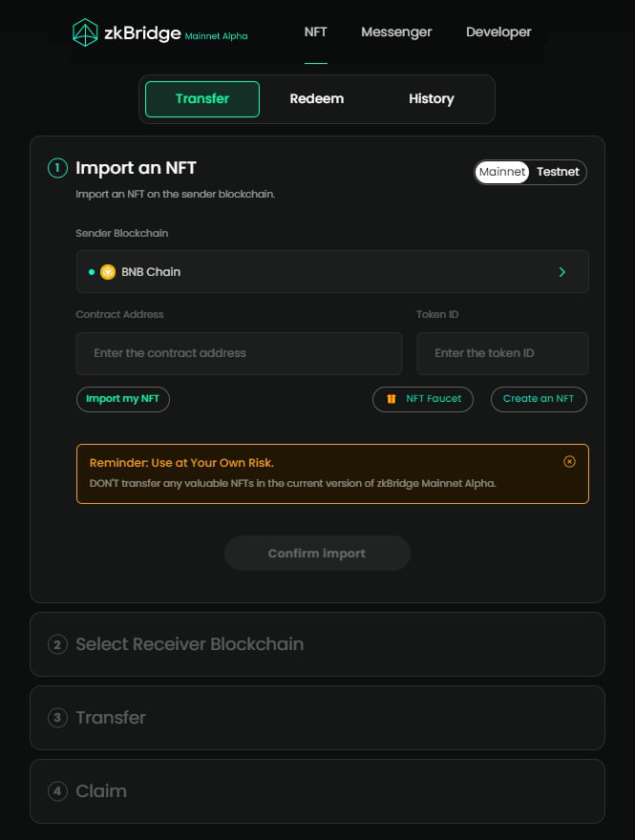
Task: Switch network to Testnet
Action: pyautogui.click(x=558, y=172)
